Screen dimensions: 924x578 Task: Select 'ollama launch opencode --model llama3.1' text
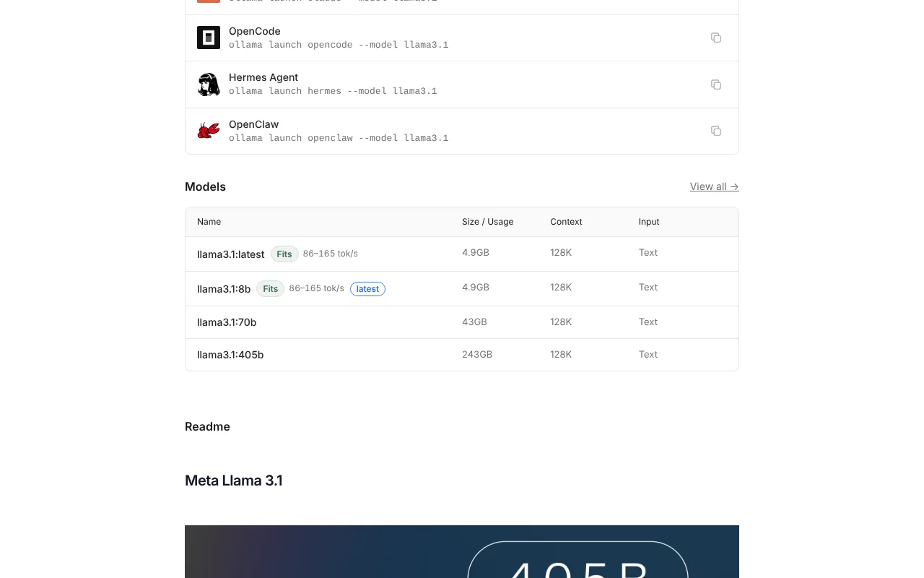[339, 45]
